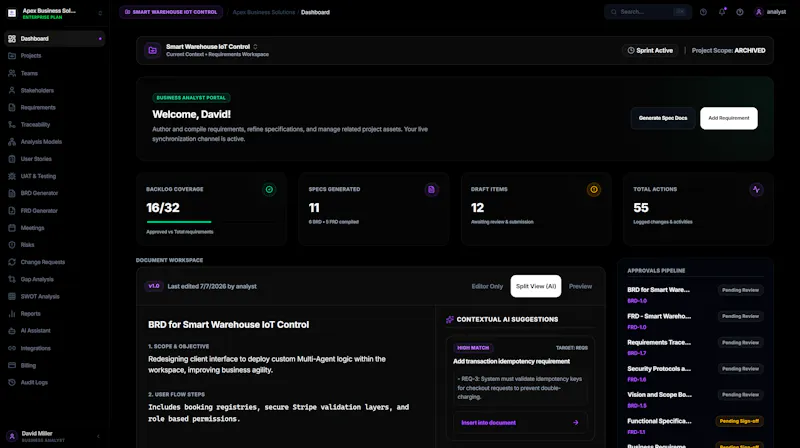Click the sparkle icon beside Contextual AI Suggestions
Viewport: 800px width, 448px height.
tap(449, 319)
